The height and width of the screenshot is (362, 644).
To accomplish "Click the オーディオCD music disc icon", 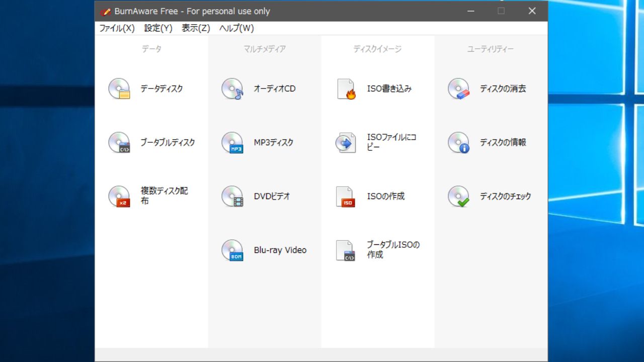I will tap(232, 88).
